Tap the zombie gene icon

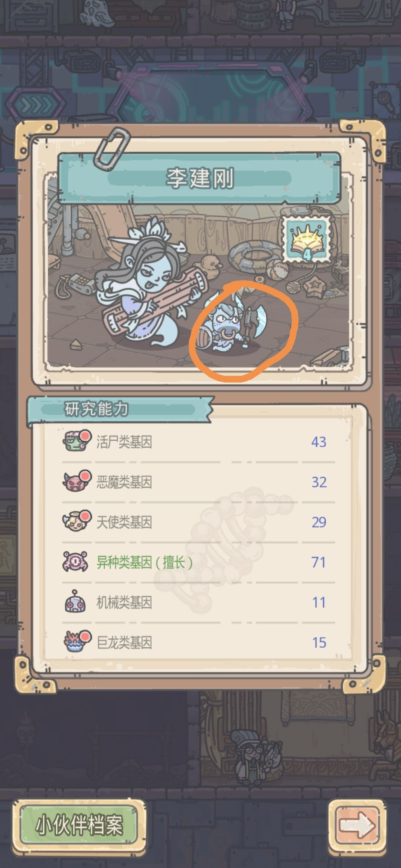(x=76, y=441)
